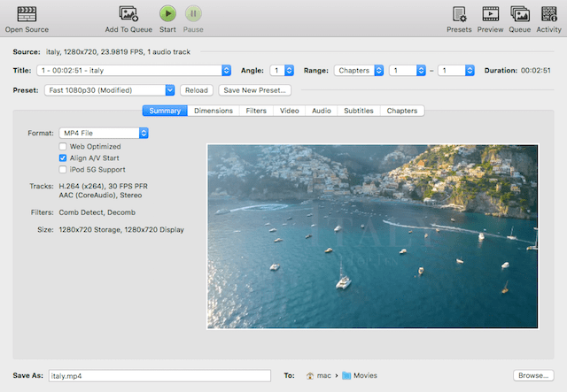Image resolution: width=567 pixels, height=392 pixels.
Task: Click the Movies folder icon in path
Action: coord(346,375)
